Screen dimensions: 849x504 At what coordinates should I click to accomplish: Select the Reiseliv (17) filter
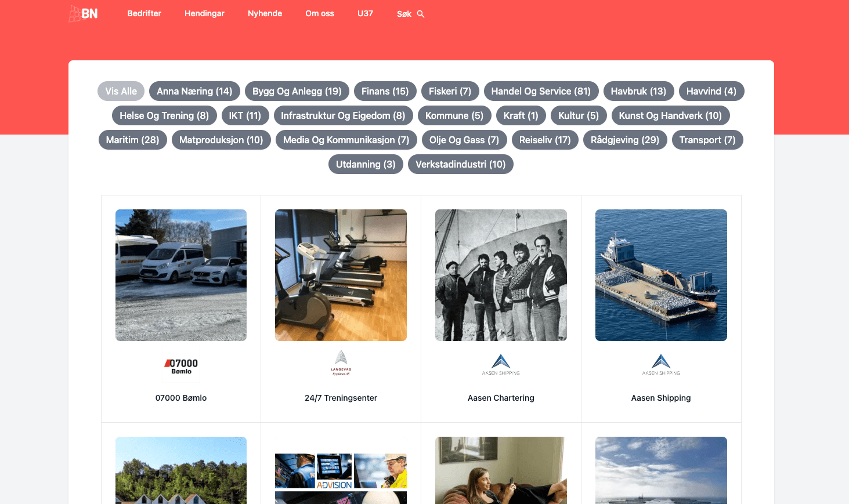545,140
